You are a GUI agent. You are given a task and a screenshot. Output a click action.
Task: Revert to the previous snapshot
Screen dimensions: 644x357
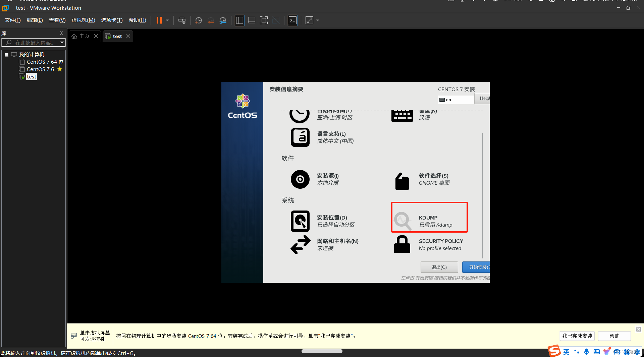tap(211, 20)
